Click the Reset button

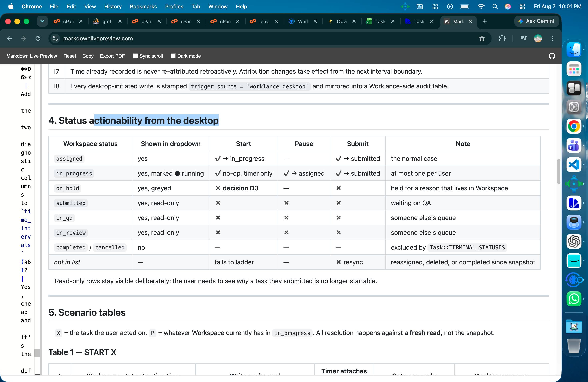click(x=70, y=56)
